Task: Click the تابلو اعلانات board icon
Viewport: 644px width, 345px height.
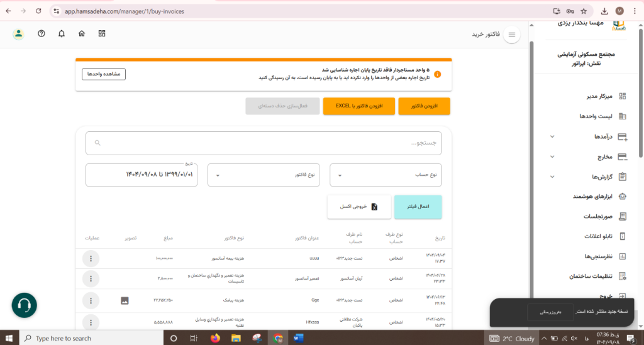Action: (x=622, y=236)
